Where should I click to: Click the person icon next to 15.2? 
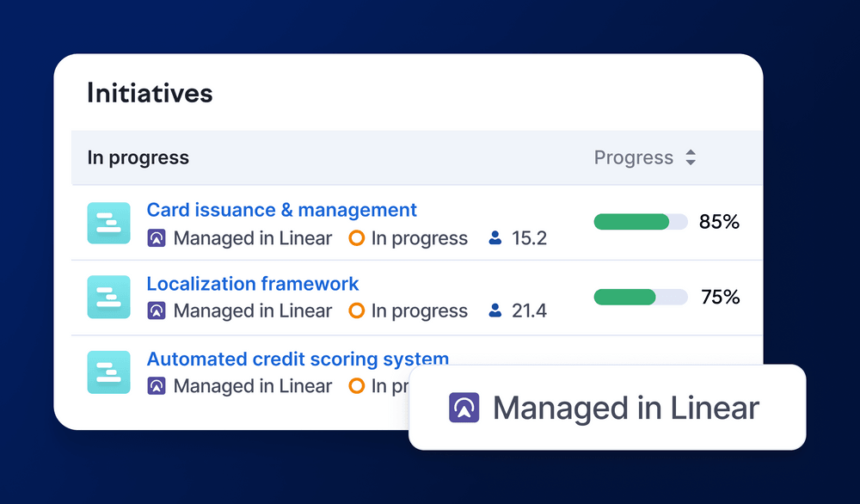[495, 238]
